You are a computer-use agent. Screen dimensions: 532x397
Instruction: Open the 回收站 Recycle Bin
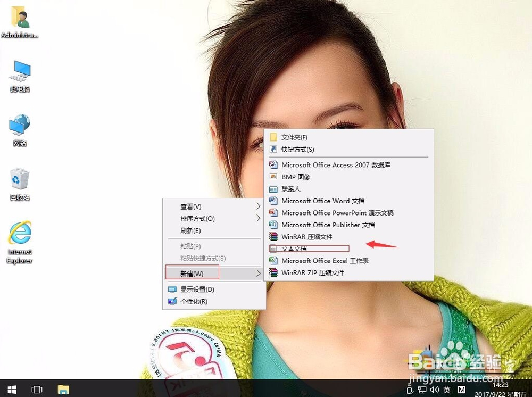pyautogui.click(x=19, y=184)
